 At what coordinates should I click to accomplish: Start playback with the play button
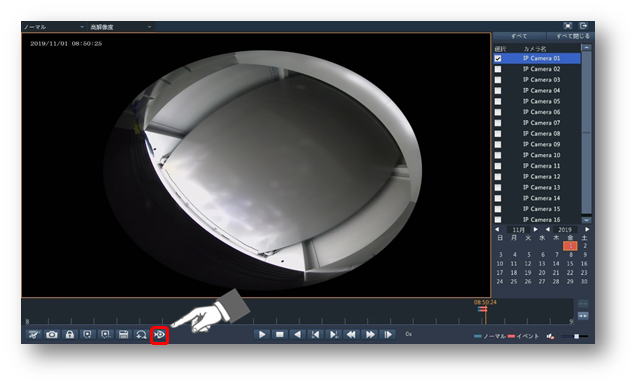[262, 334]
